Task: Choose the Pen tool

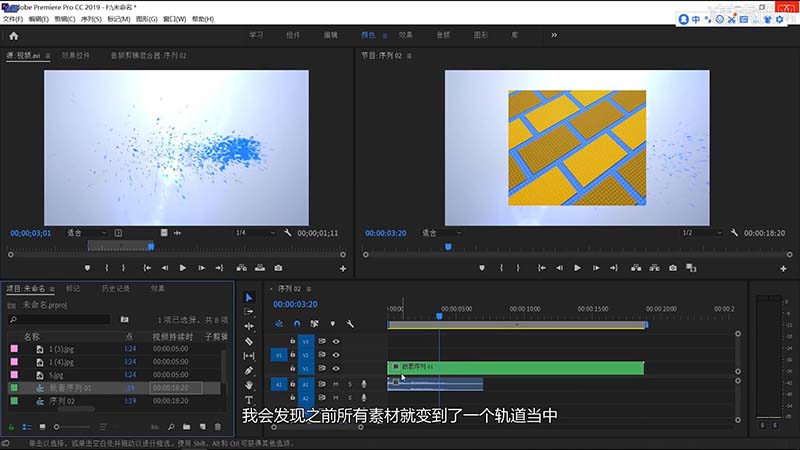Action: click(x=249, y=371)
